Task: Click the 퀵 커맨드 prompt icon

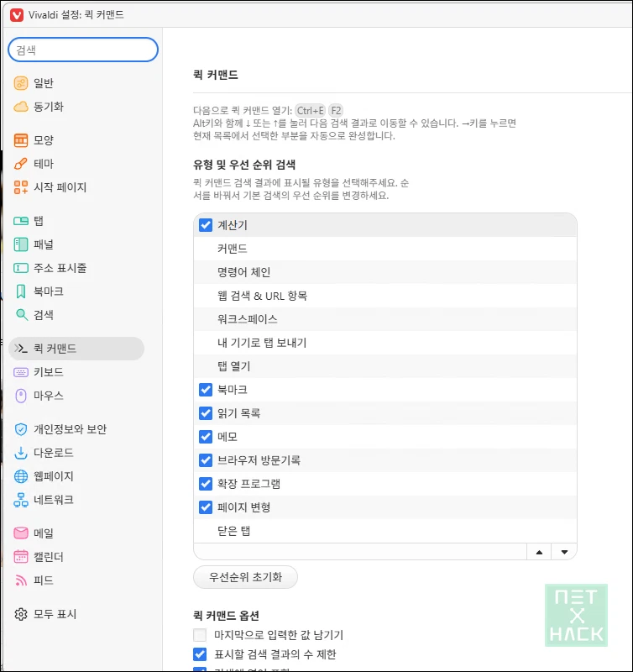Action: tap(20, 349)
